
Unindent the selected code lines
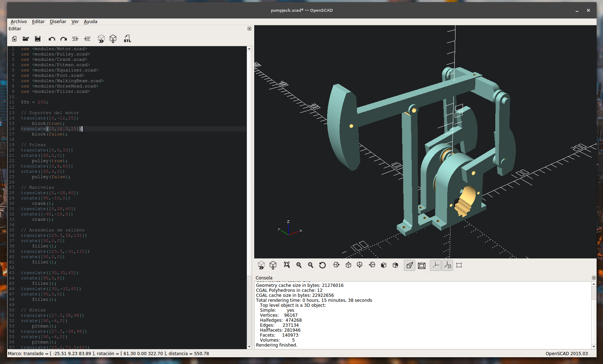click(x=75, y=39)
